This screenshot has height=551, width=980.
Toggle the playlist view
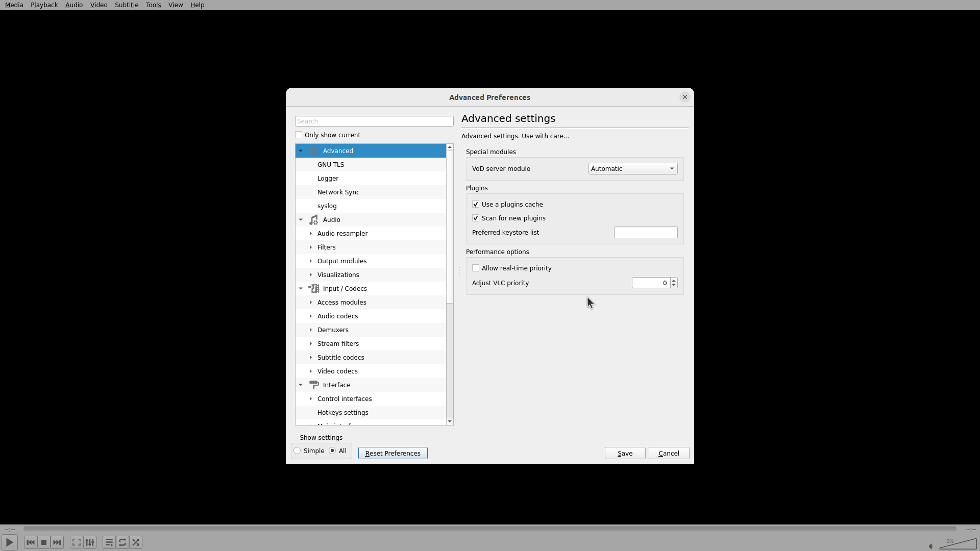coord(109,542)
